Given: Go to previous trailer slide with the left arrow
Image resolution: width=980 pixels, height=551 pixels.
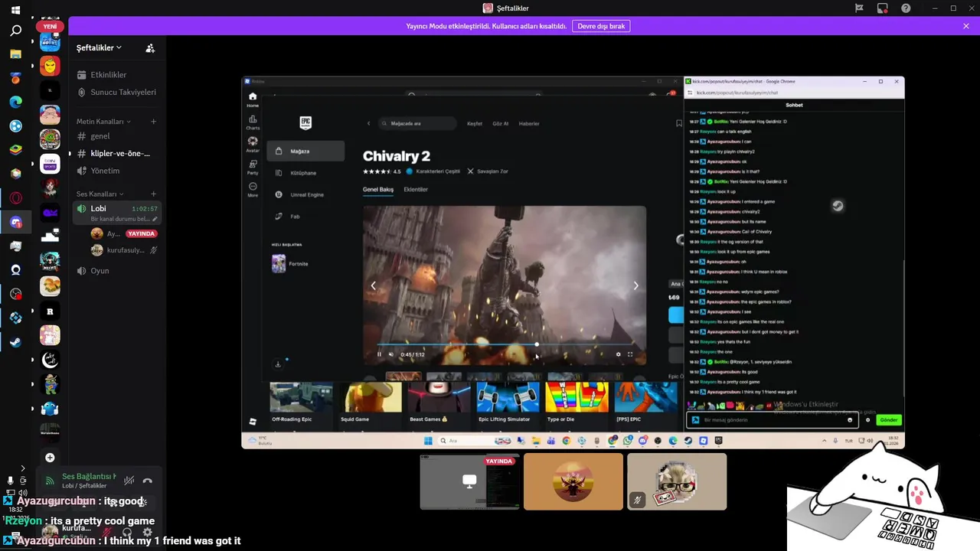Looking at the screenshot, I should coord(373,285).
